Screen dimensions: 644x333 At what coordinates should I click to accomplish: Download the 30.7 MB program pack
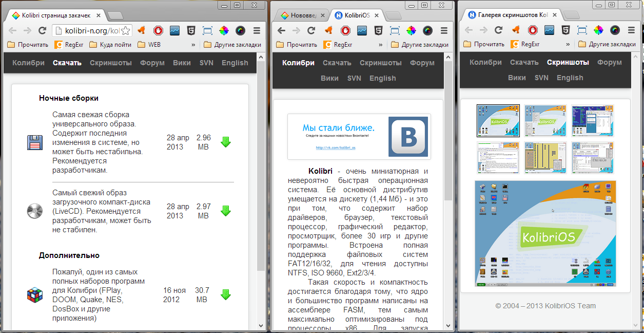(x=225, y=294)
